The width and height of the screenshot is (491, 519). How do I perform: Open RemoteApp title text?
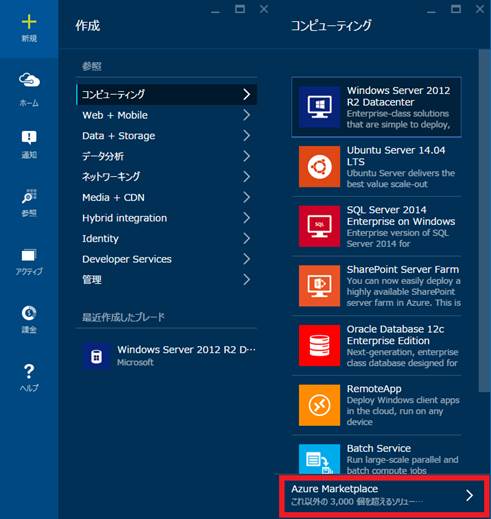coord(374,389)
